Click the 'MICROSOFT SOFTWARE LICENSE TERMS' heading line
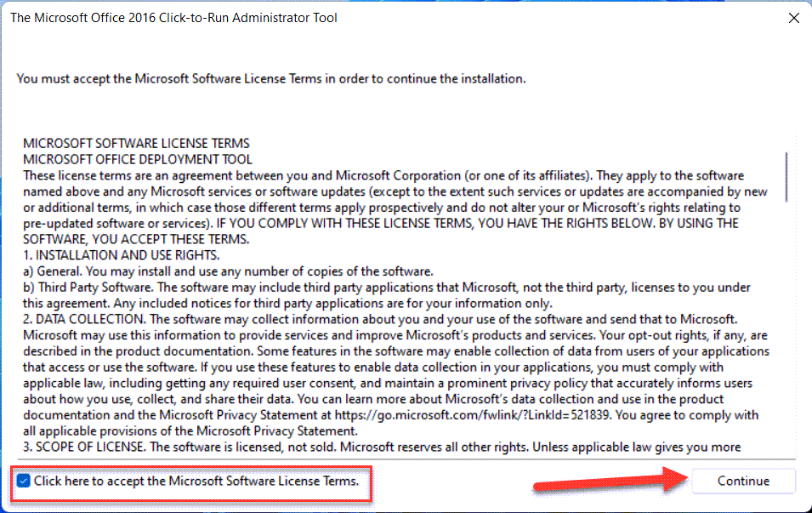Viewport: 812px width, 513px height. [136, 144]
